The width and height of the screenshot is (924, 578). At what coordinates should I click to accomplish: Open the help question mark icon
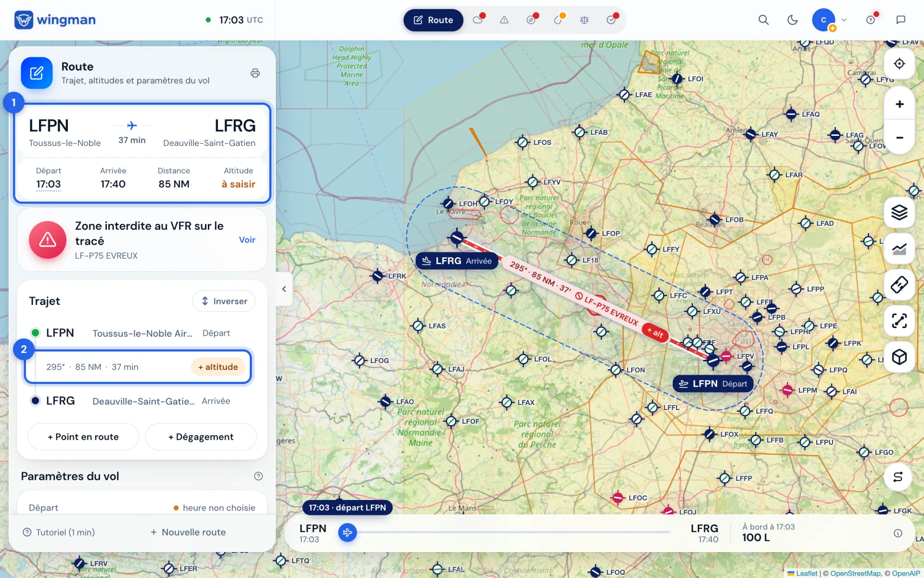pos(871,20)
